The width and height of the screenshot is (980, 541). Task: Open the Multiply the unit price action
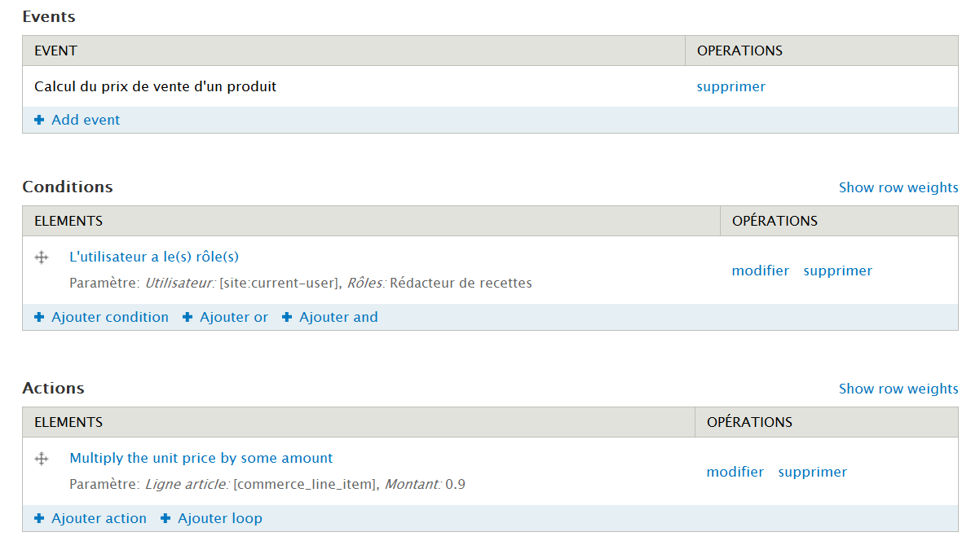click(x=201, y=458)
